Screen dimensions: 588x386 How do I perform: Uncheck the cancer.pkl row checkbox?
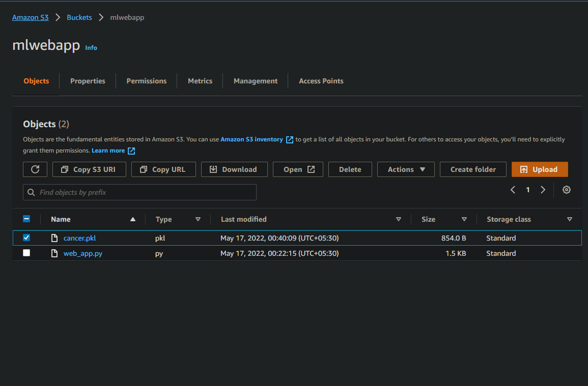[x=26, y=237]
